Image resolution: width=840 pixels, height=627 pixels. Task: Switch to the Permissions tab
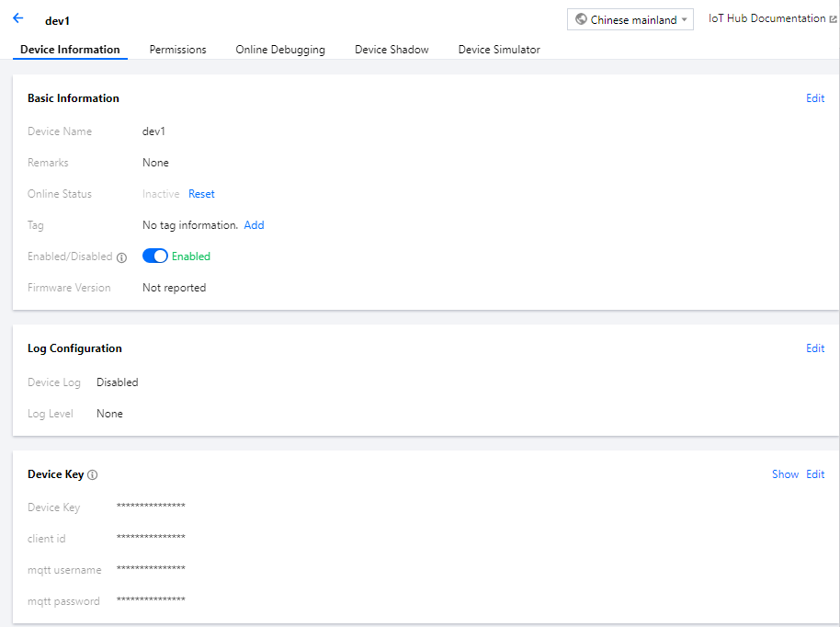[x=177, y=50]
